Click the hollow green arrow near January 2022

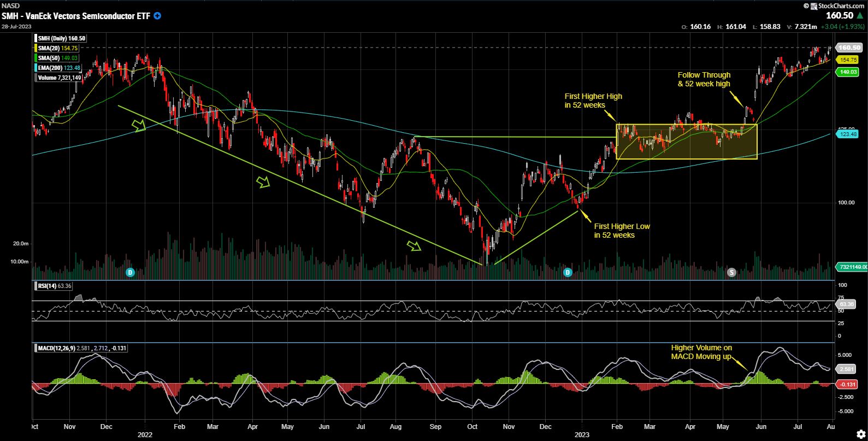pos(140,126)
